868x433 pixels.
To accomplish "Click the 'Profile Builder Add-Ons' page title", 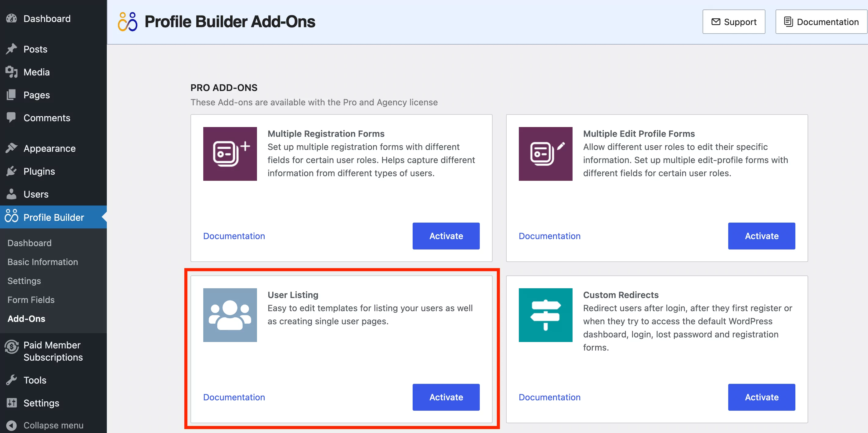I will tap(230, 22).
